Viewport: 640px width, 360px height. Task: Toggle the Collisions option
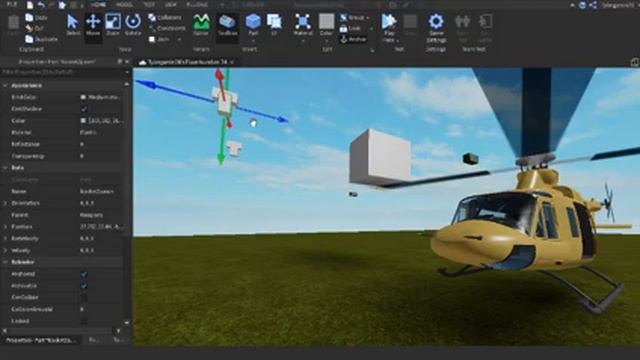tap(166, 18)
